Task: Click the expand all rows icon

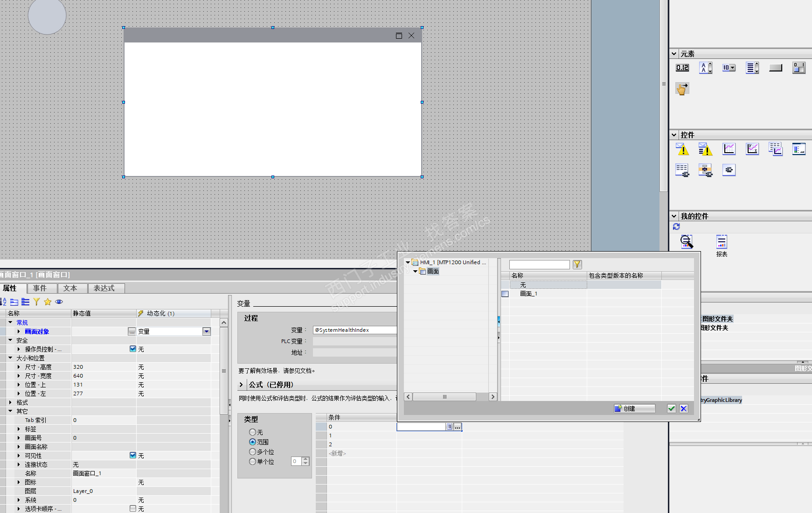Action: tap(26, 302)
